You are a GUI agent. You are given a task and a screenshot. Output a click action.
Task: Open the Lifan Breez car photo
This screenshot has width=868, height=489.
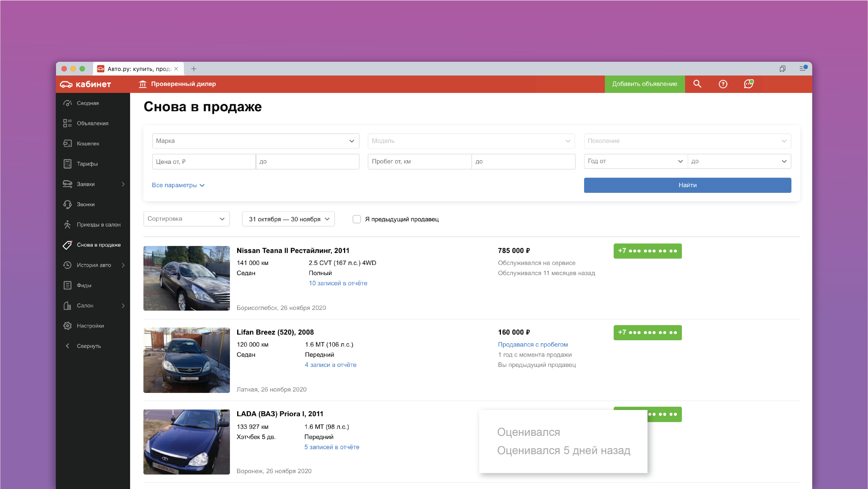click(x=187, y=360)
